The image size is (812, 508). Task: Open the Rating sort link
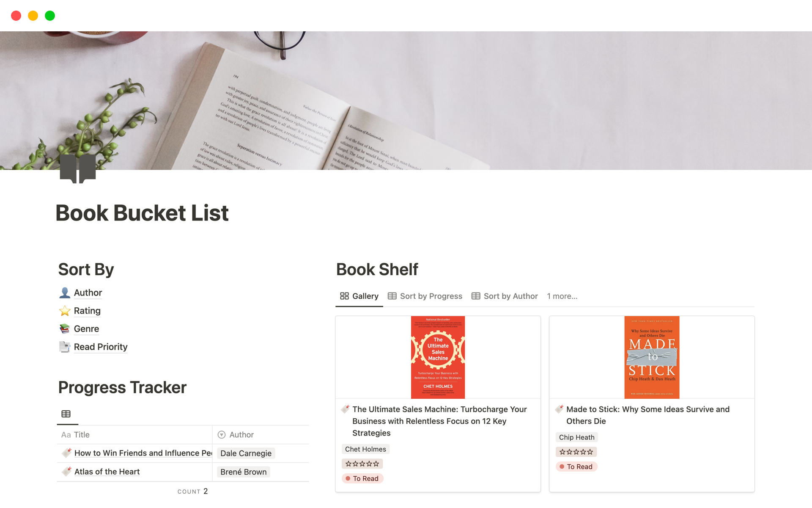pyautogui.click(x=87, y=311)
